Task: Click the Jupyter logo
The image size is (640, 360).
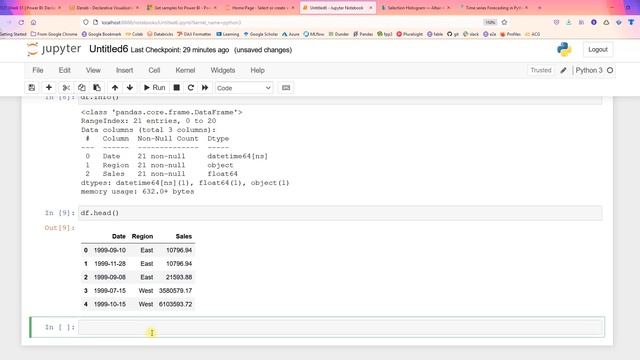Action: [x=54, y=49]
